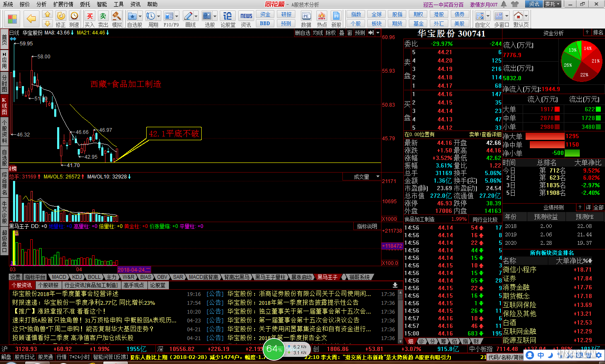Switch forecast panel to 全部 view
The image size is (605, 364).
599,207
